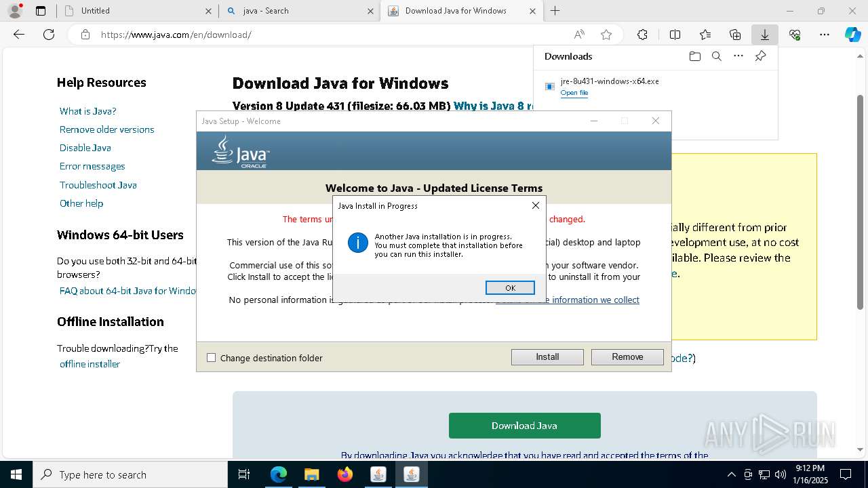The width and height of the screenshot is (868, 488).
Task: Open File Explorer from the taskbar
Action: coord(311,474)
